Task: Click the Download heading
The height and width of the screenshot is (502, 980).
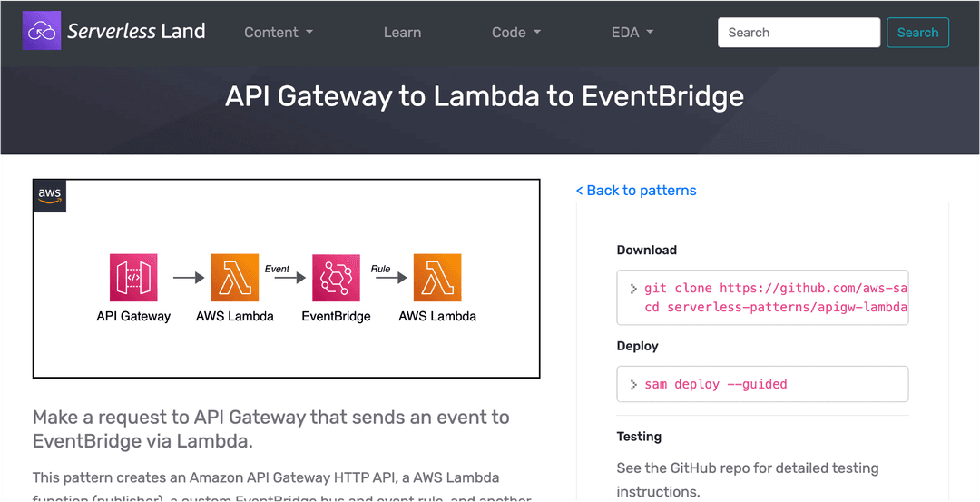Action: click(x=646, y=250)
